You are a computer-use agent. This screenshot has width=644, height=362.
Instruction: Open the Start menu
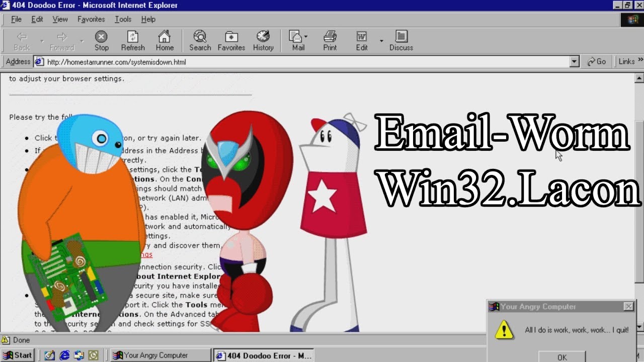tap(18, 355)
